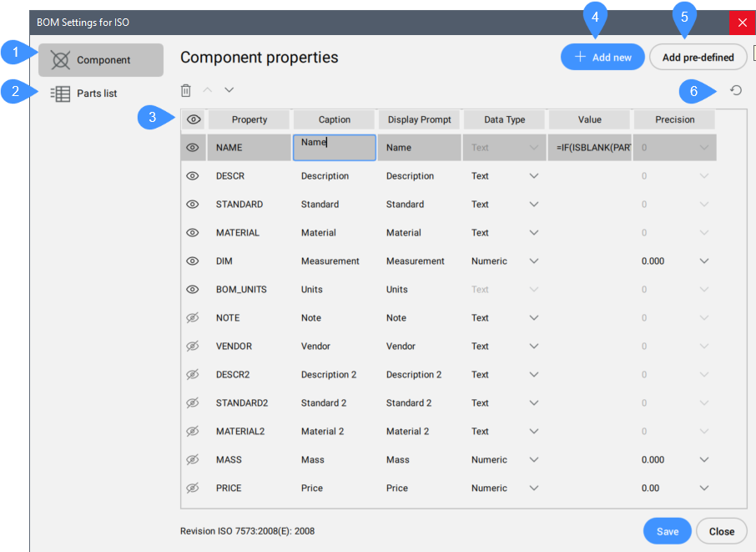Open the Component section in sidebar
This screenshot has width=756, height=552.
coord(101,60)
